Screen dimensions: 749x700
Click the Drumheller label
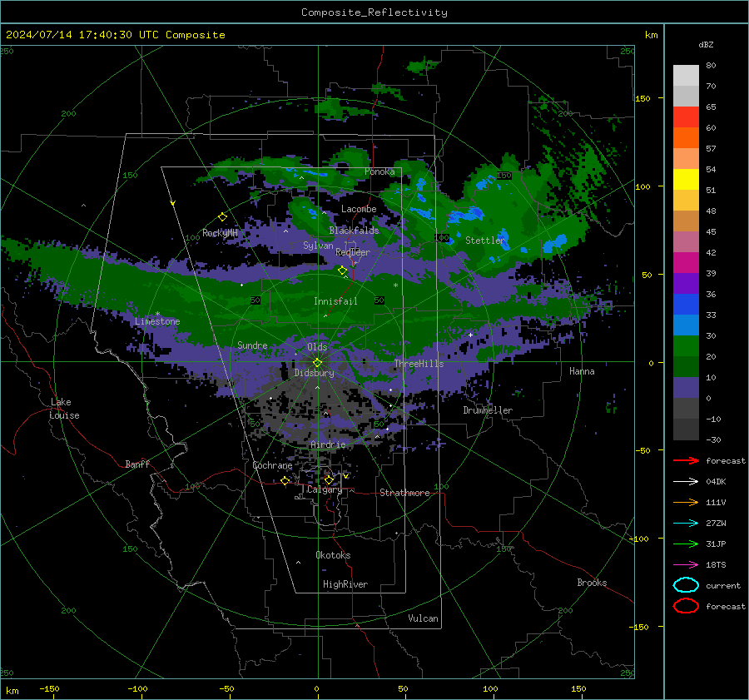(488, 410)
